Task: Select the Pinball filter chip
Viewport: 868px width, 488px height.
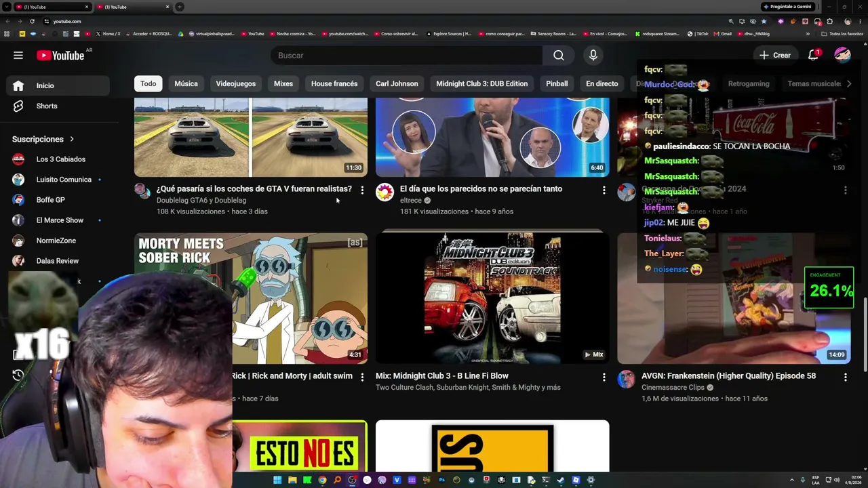Action: tap(557, 83)
